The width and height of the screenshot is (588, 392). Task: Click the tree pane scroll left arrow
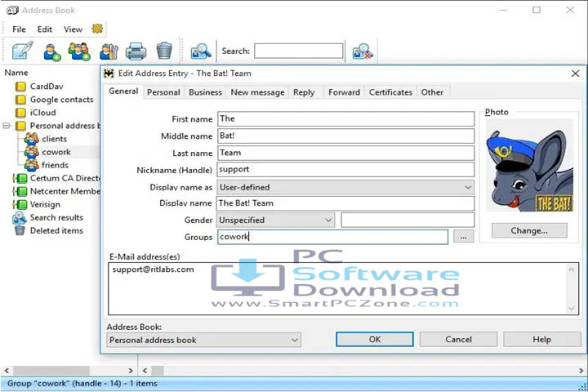[7, 371]
